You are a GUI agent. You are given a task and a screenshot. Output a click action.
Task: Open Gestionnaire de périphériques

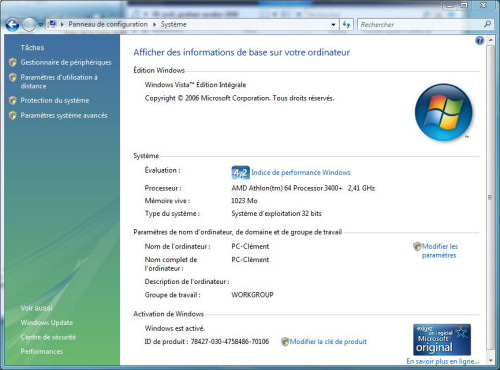[66, 62]
